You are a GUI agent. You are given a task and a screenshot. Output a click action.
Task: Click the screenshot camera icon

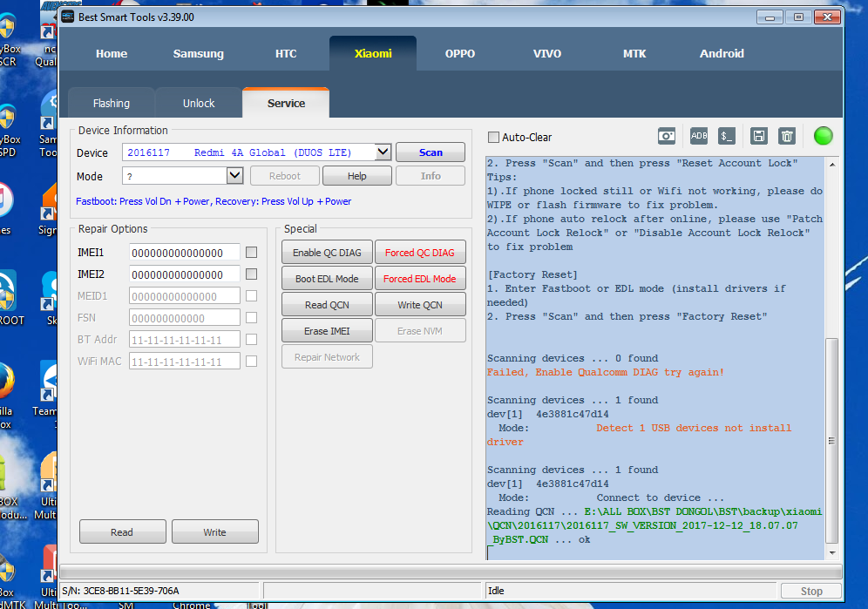(x=667, y=136)
